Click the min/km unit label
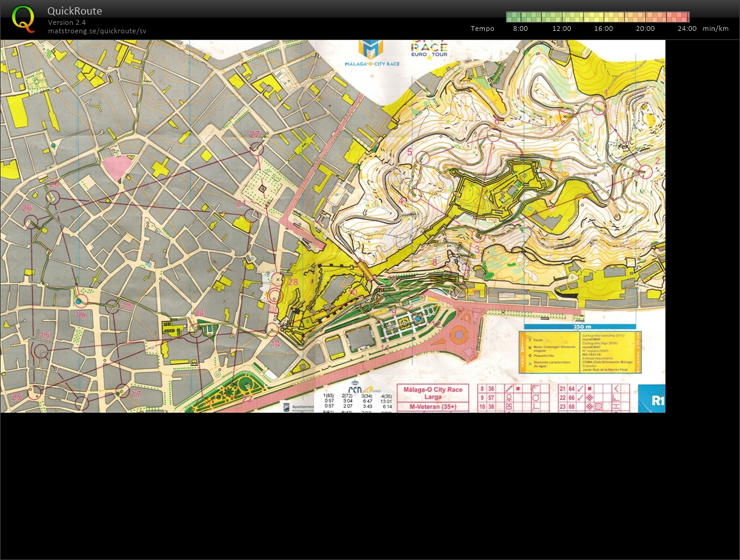 pos(716,28)
